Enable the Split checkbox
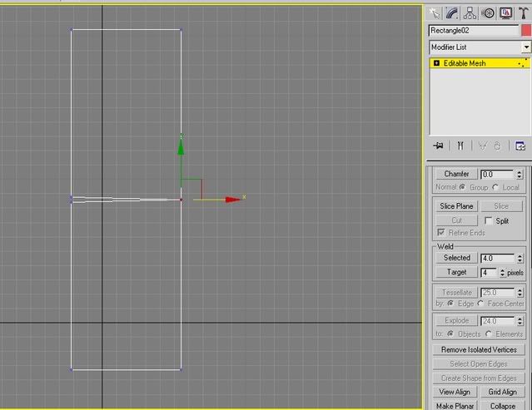This screenshot has height=410, width=532. (x=489, y=221)
